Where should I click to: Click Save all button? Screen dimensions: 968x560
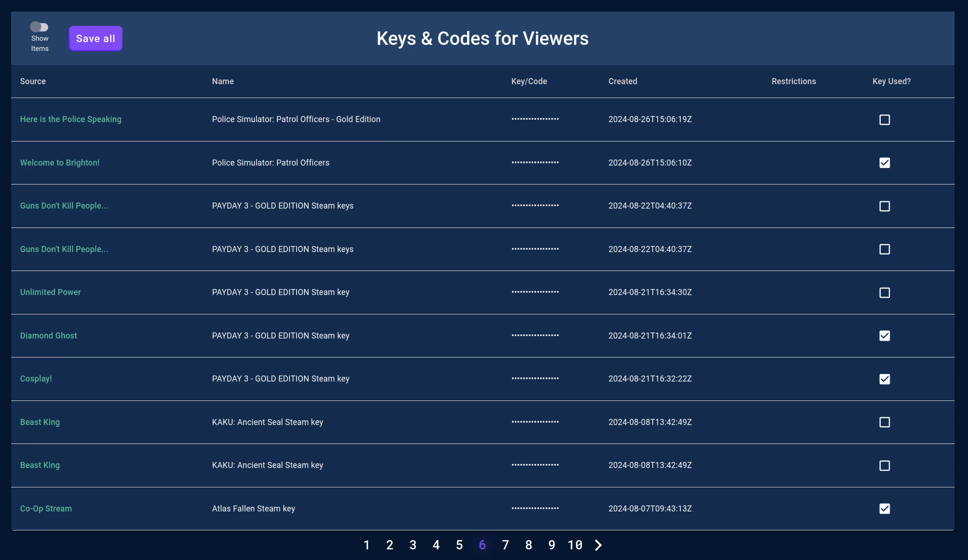pyautogui.click(x=96, y=38)
